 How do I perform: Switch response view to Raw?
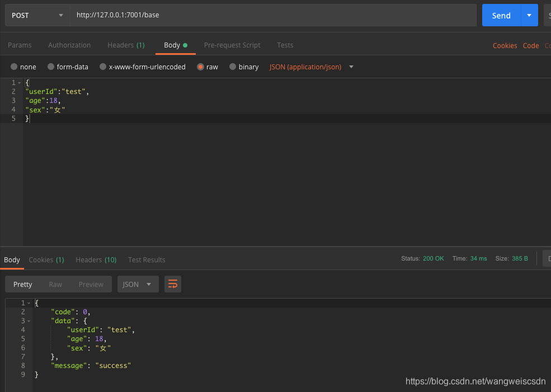(55, 284)
